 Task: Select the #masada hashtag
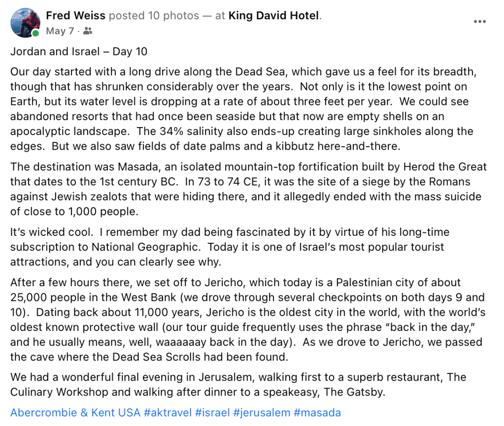pos(317,413)
